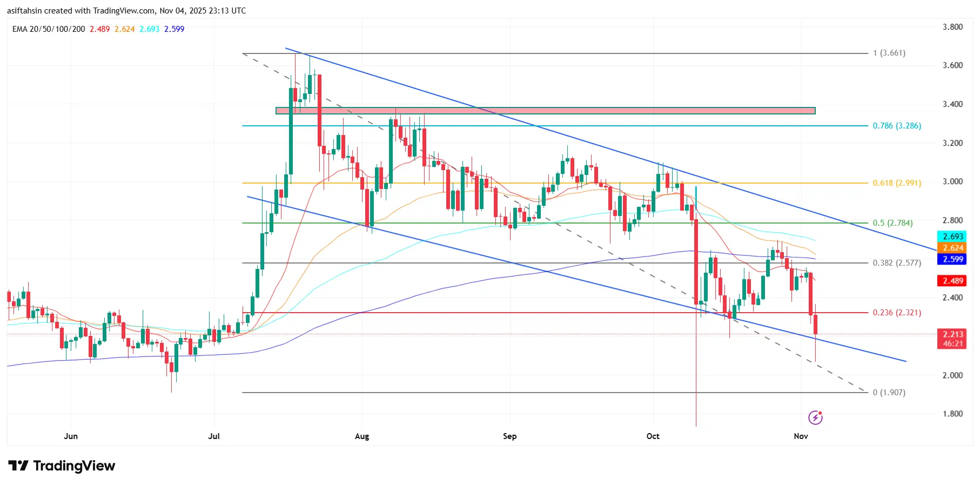Click the Oct label on time axis
Screen dimensions: 980x486
click(x=653, y=436)
